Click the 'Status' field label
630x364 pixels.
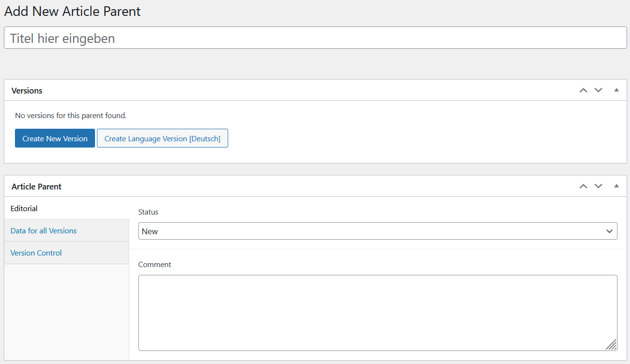click(x=148, y=212)
